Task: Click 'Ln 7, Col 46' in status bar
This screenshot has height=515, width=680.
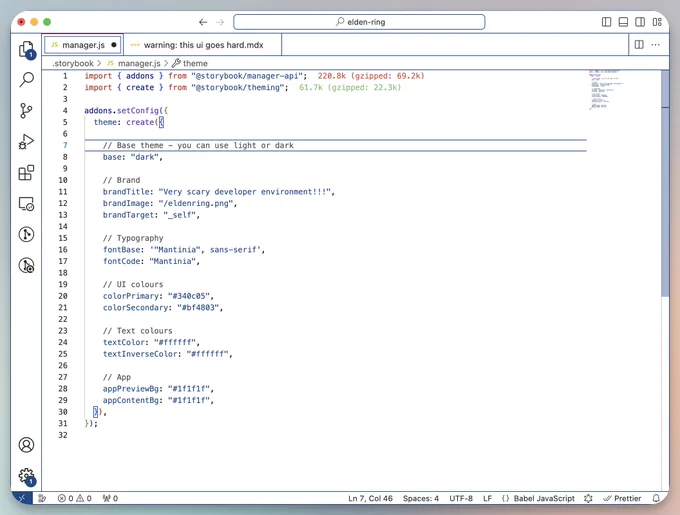Action: (x=370, y=499)
